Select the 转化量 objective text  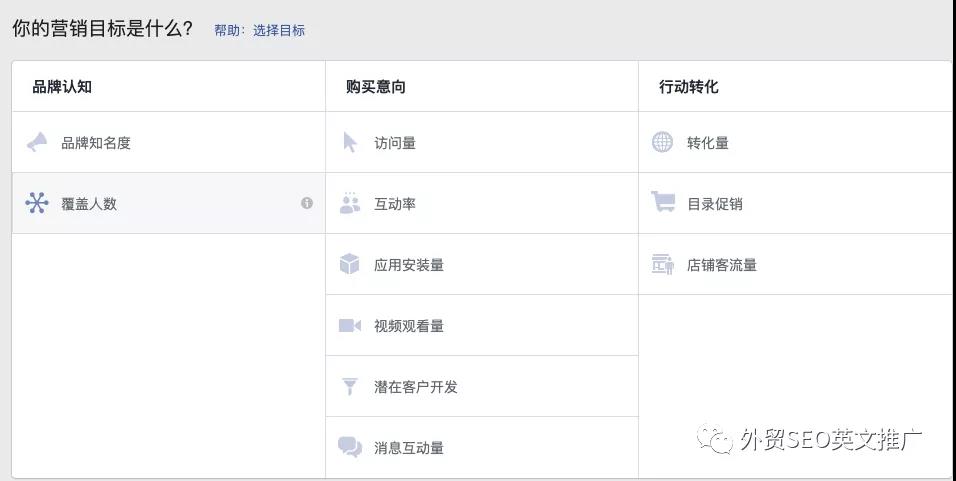pos(708,143)
